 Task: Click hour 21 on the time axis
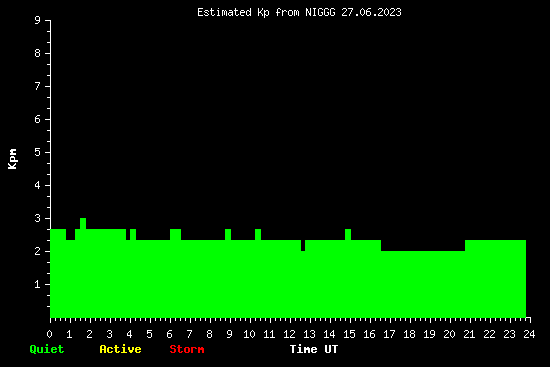coord(469,334)
